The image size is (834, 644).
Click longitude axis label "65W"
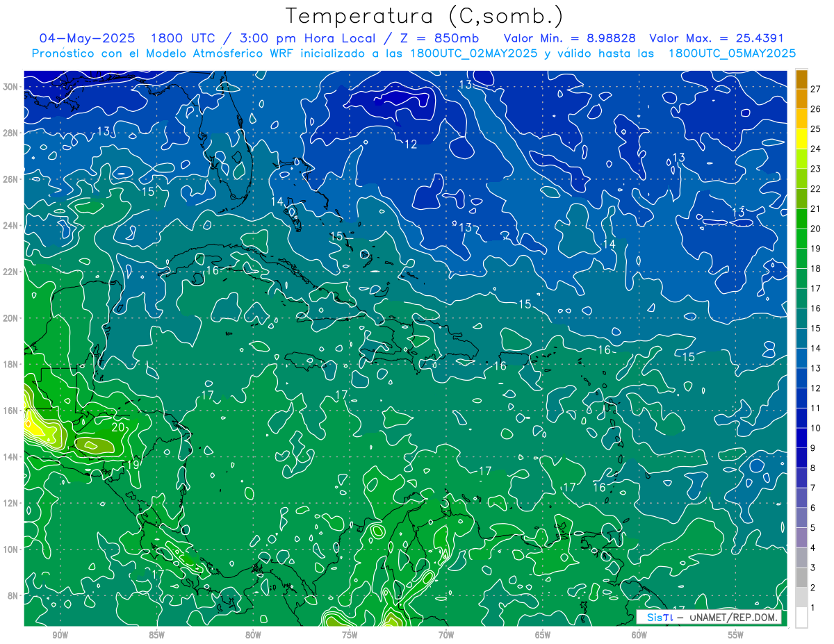point(543,636)
